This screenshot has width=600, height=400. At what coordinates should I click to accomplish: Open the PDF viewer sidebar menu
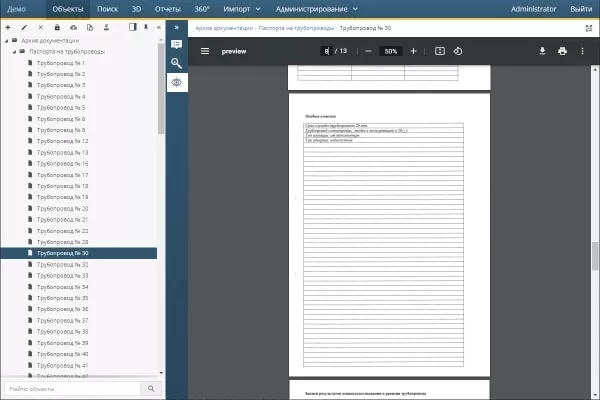coord(205,51)
